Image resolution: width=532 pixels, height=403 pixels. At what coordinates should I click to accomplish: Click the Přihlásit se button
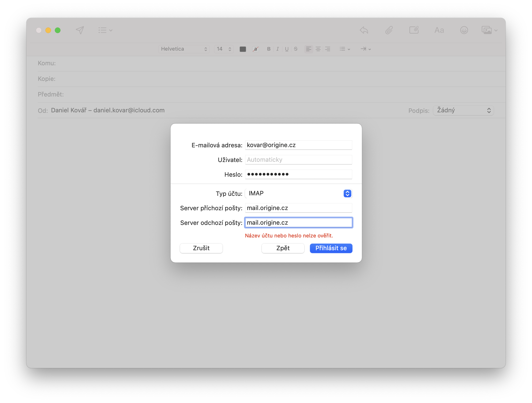[x=331, y=248]
